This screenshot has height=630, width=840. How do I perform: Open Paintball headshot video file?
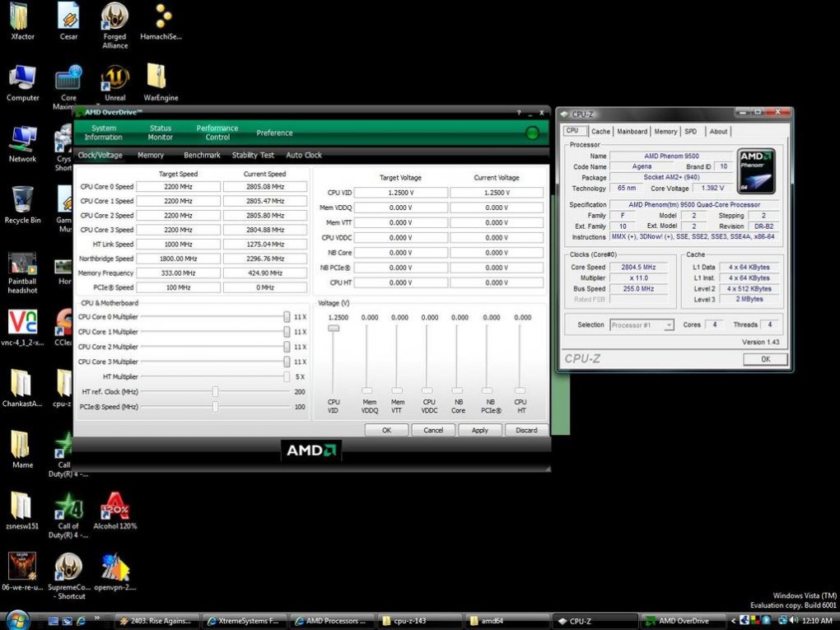[x=22, y=273]
